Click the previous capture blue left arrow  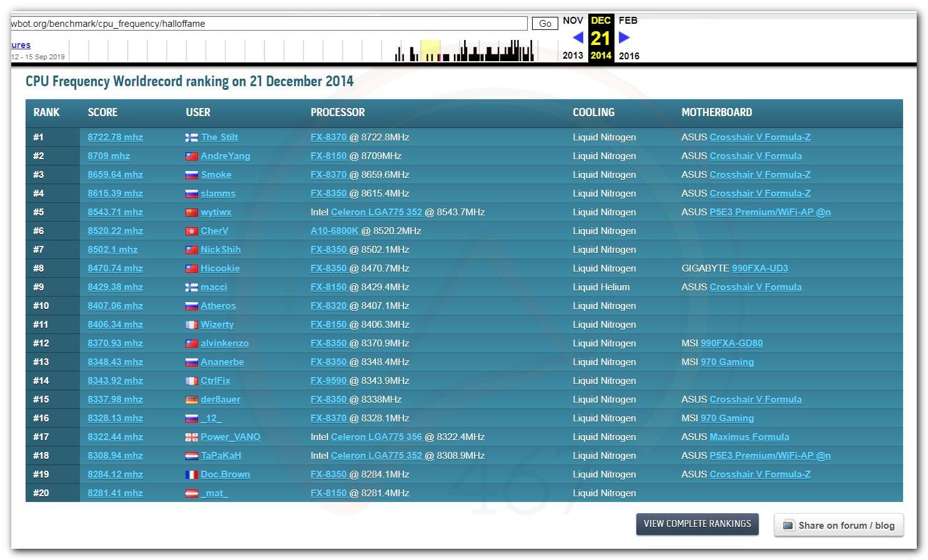pyautogui.click(x=578, y=37)
